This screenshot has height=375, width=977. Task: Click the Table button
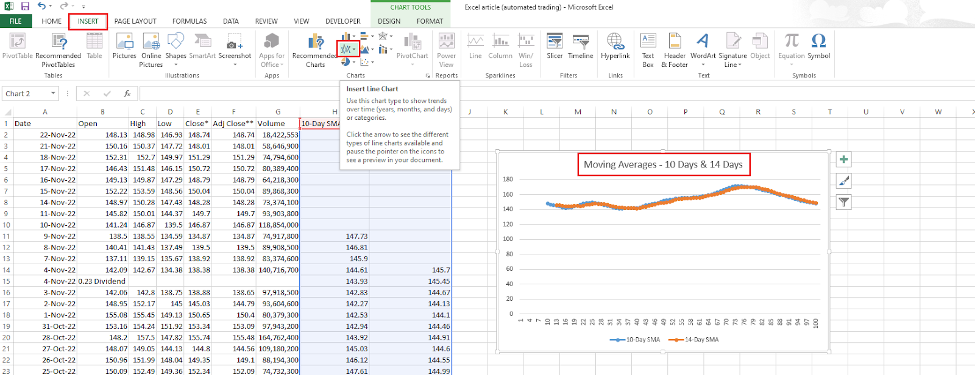(94, 47)
